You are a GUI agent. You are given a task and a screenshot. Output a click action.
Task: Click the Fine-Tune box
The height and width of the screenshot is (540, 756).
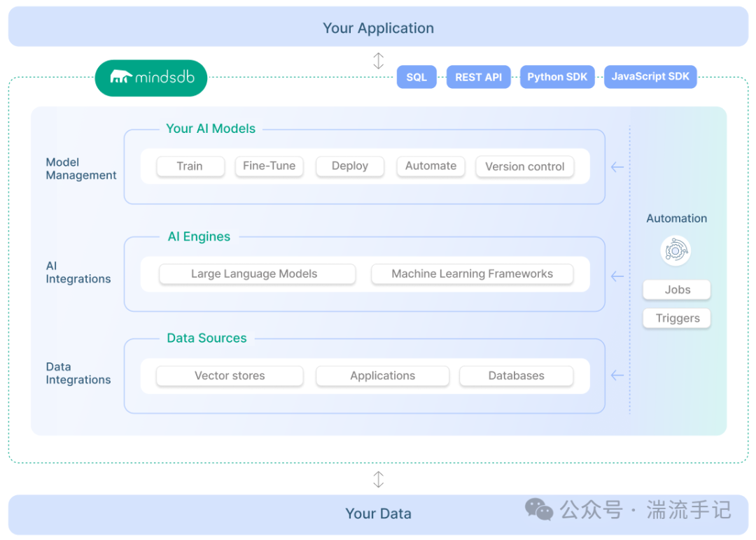point(269,166)
